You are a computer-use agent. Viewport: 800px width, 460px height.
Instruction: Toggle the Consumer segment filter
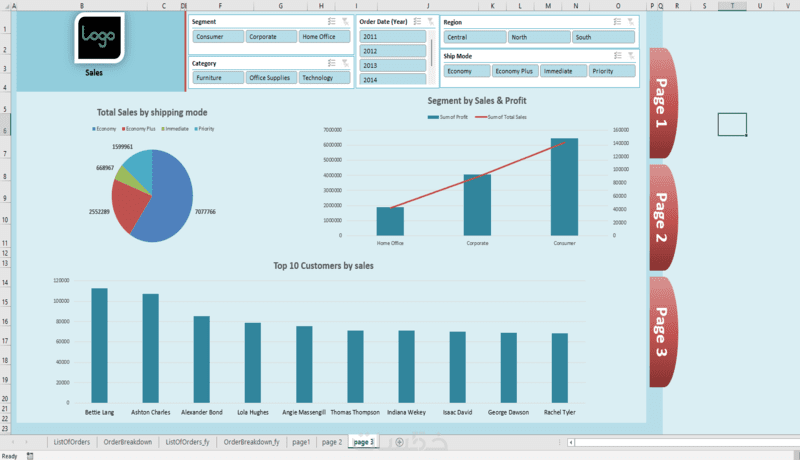(218, 37)
